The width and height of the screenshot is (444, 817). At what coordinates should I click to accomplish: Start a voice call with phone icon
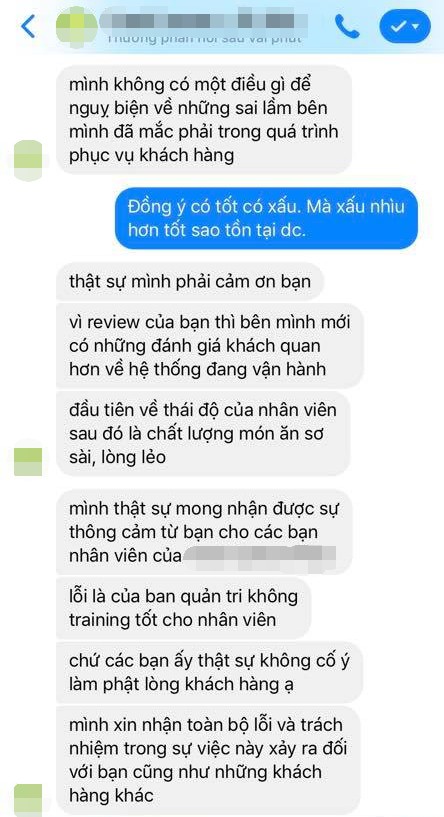[347, 26]
